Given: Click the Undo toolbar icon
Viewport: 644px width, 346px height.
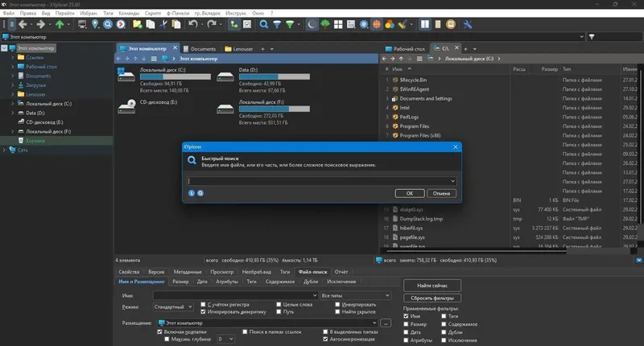Looking at the screenshot, I should click(192, 25).
